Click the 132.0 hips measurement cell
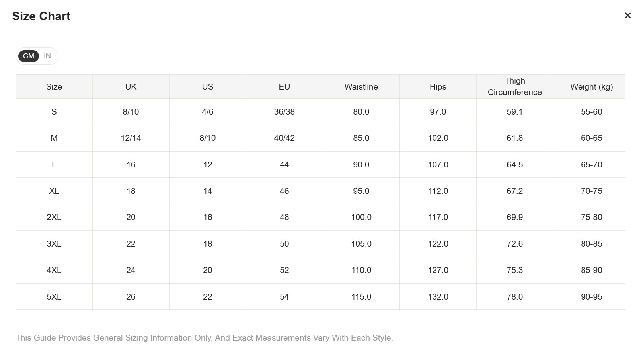The image size is (641, 364). tap(438, 297)
